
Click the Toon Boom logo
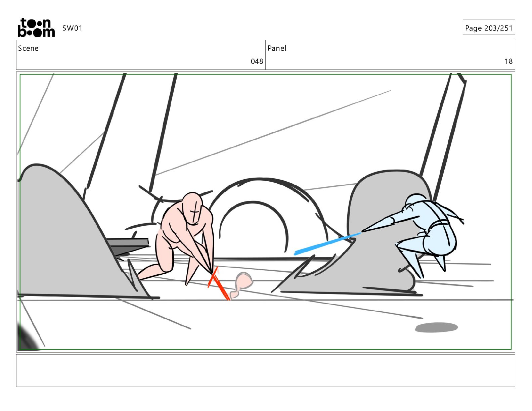point(36,28)
